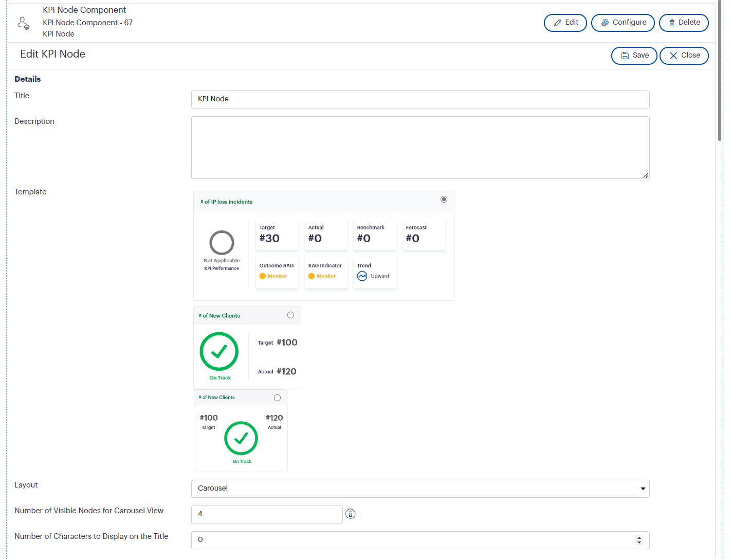Select the third # of New Clients template radio

(x=277, y=398)
